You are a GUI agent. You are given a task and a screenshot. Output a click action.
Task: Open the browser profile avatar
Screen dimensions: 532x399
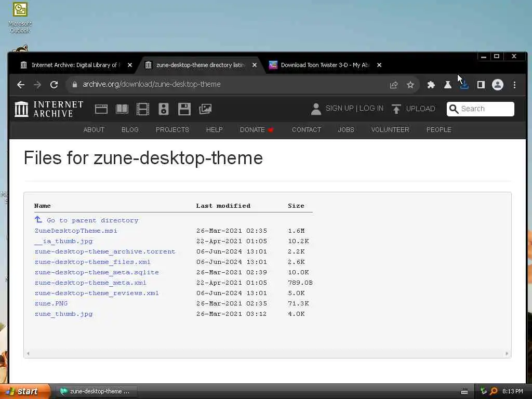tap(498, 85)
